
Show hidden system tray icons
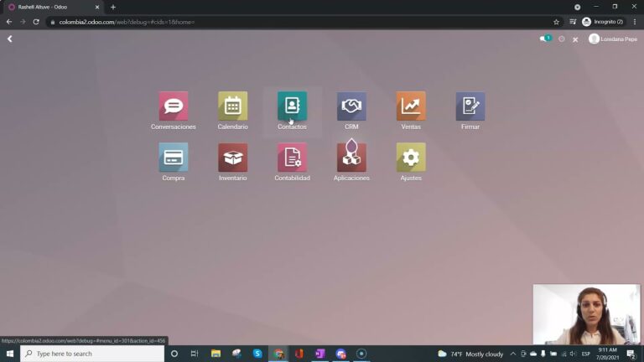[513, 354]
